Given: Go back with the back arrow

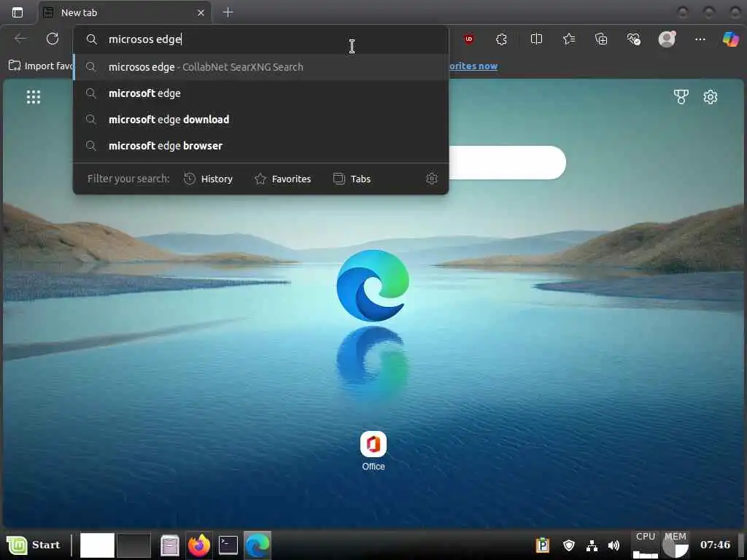Looking at the screenshot, I should (x=21, y=39).
